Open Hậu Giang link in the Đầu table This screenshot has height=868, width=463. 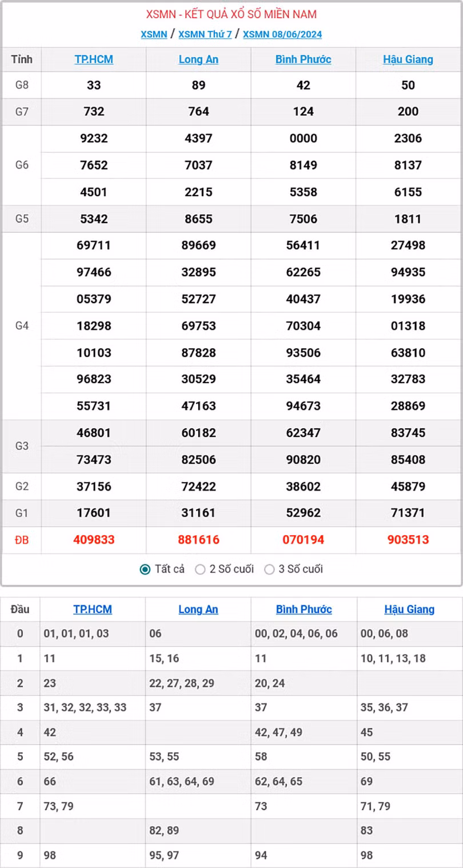409,609
